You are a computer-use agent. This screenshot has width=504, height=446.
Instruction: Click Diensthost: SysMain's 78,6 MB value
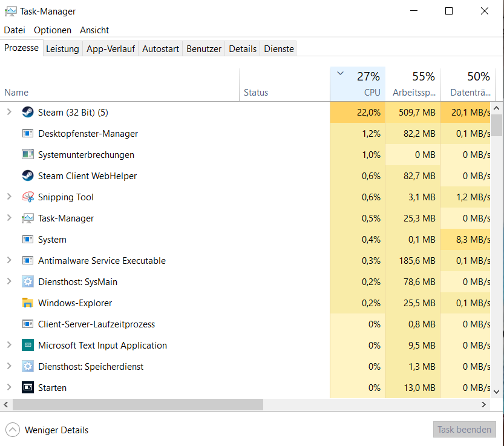[x=419, y=282]
